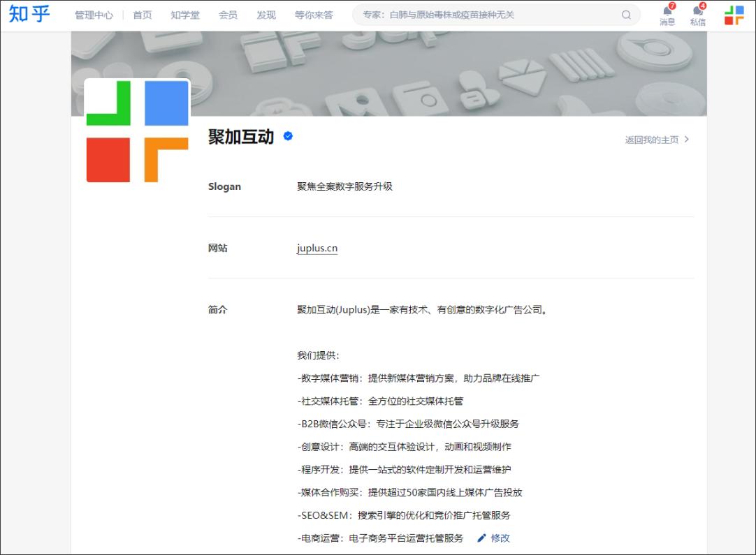Open 消息 notifications via the bell icon

coord(666,15)
